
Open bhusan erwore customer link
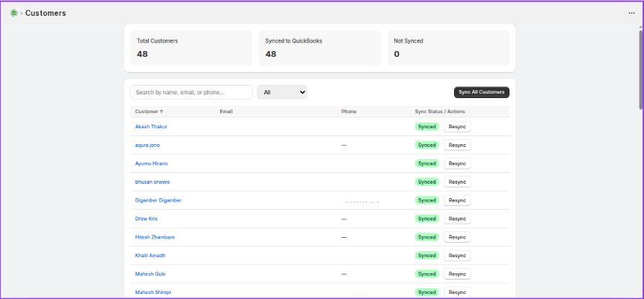pyautogui.click(x=153, y=182)
